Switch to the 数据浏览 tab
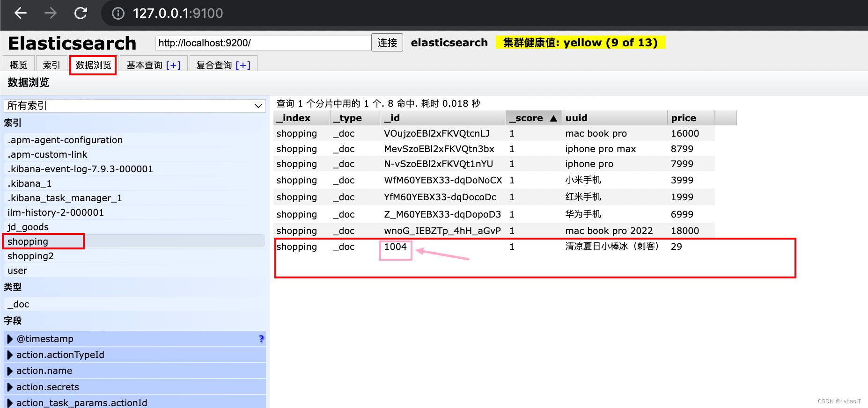 pos(94,65)
